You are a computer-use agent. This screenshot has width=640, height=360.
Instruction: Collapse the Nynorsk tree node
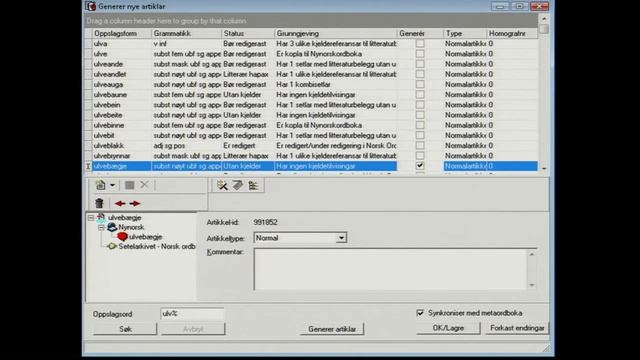[101, 227]
